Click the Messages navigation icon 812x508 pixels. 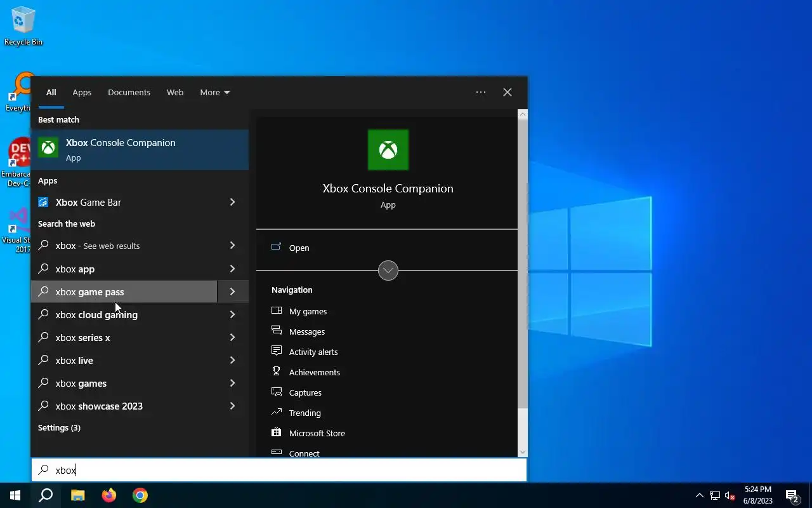tap(277, 331)
